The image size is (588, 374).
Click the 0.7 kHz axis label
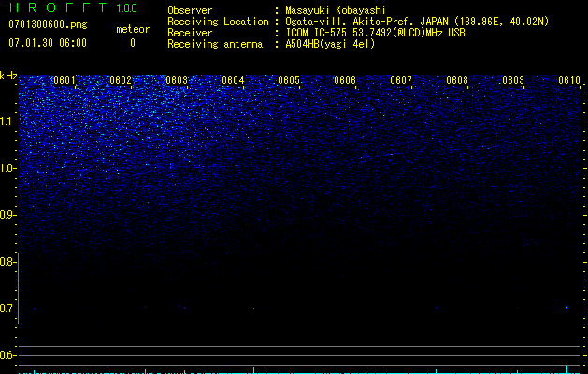[7, 309]
